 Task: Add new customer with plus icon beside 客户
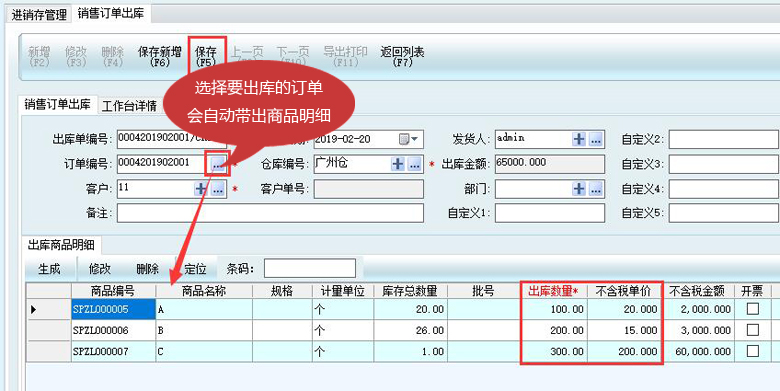point(200,189)
